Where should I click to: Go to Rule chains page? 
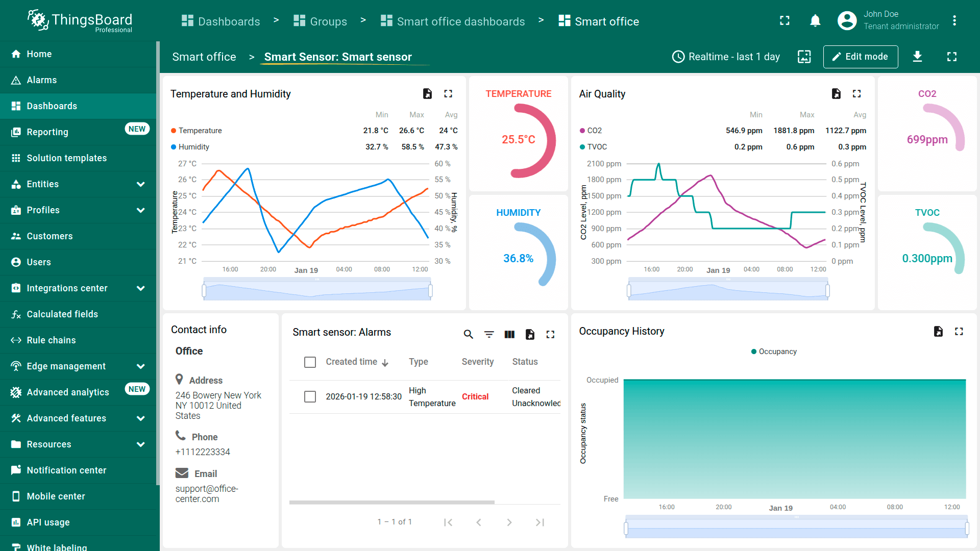tap(51, 340)
